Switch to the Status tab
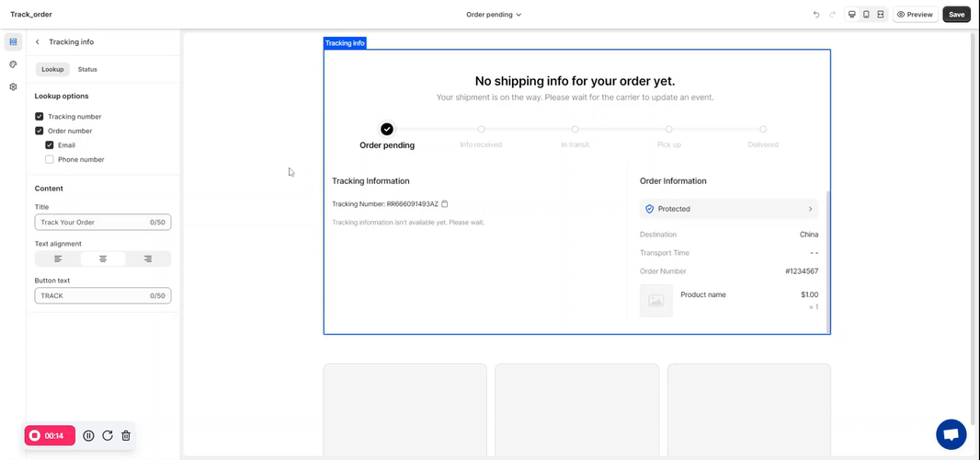980x460 pixels. coord(87,69)
